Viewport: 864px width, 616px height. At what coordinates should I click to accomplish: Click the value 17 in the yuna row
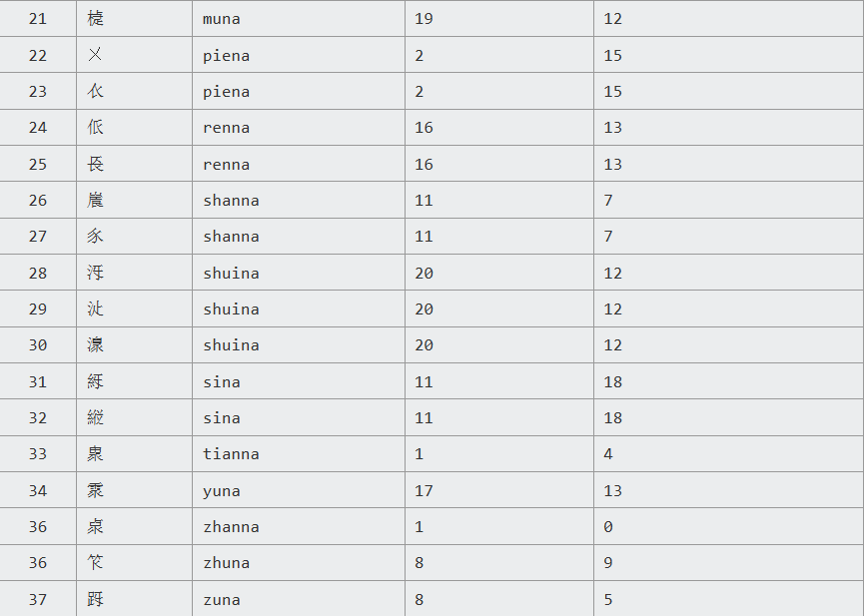tap(424, 491)
